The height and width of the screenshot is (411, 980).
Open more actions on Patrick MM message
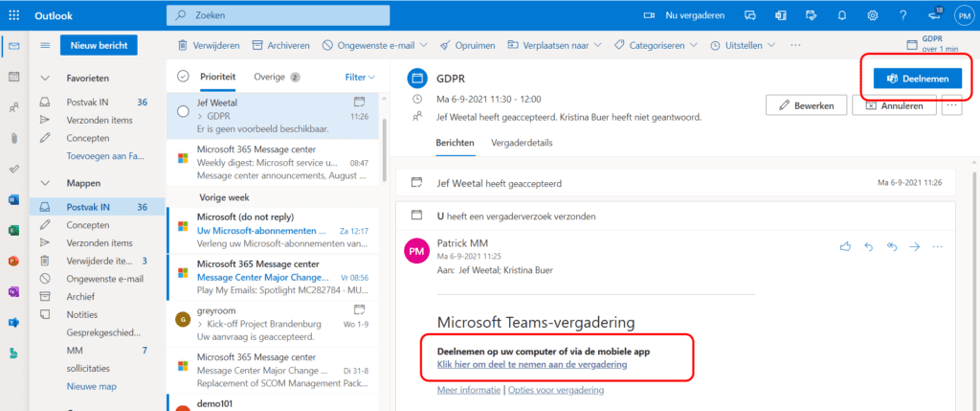[x=937, y=246]
